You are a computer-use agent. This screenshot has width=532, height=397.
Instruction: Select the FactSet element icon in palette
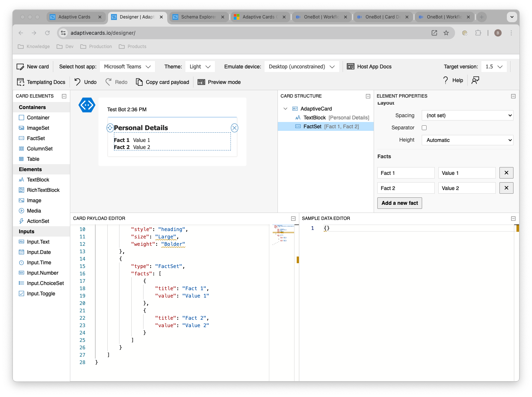pos(21,138)
